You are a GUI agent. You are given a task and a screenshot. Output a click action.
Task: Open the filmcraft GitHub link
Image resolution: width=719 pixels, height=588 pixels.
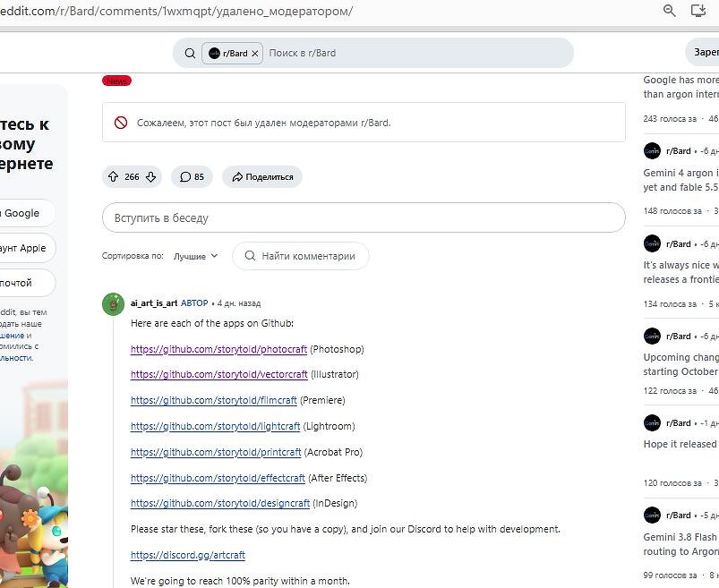tap(214, 400)
